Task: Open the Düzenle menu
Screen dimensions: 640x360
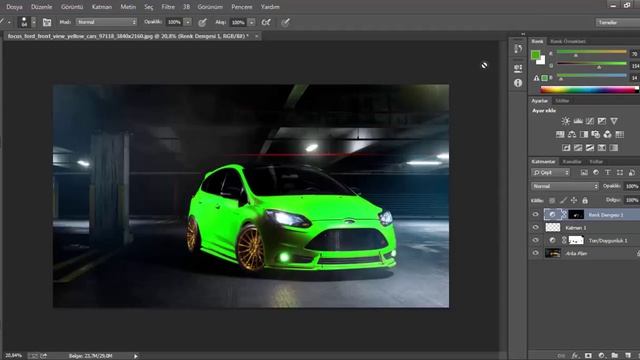Action: [x=42, y=7]
